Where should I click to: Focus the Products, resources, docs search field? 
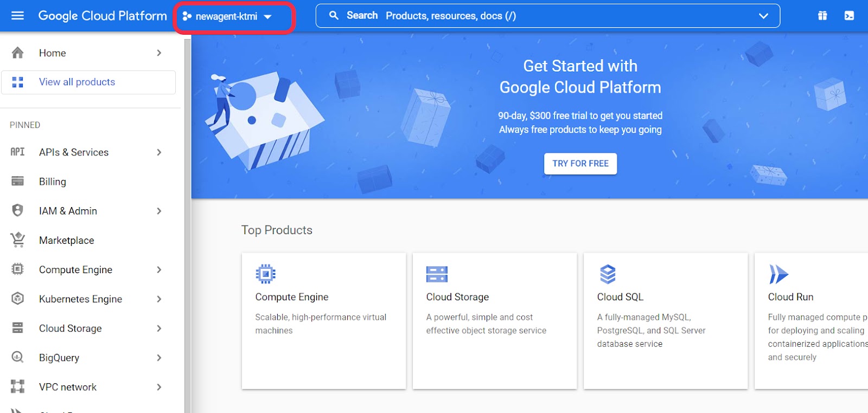pyautogui.click(x=548, y=16)
